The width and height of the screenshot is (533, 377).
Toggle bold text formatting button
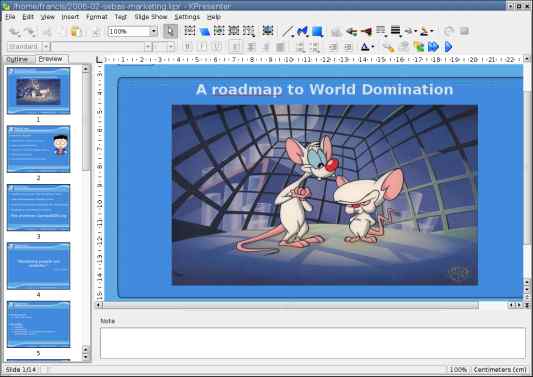tap(187, 47)
